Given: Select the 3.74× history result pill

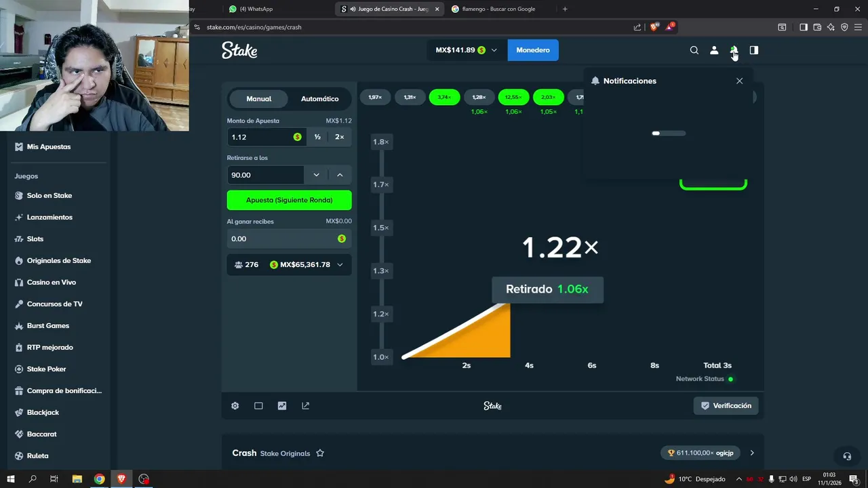Looking at the screenshot, I should click(x=444, y=97).
